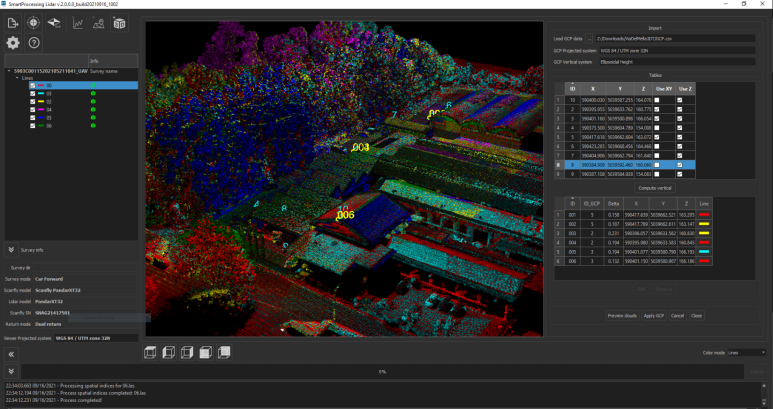Image resolution: width=773 pixels, height=409 pixels.
Task: Click the Compute vertical button
Action: [x=655, y=188]
